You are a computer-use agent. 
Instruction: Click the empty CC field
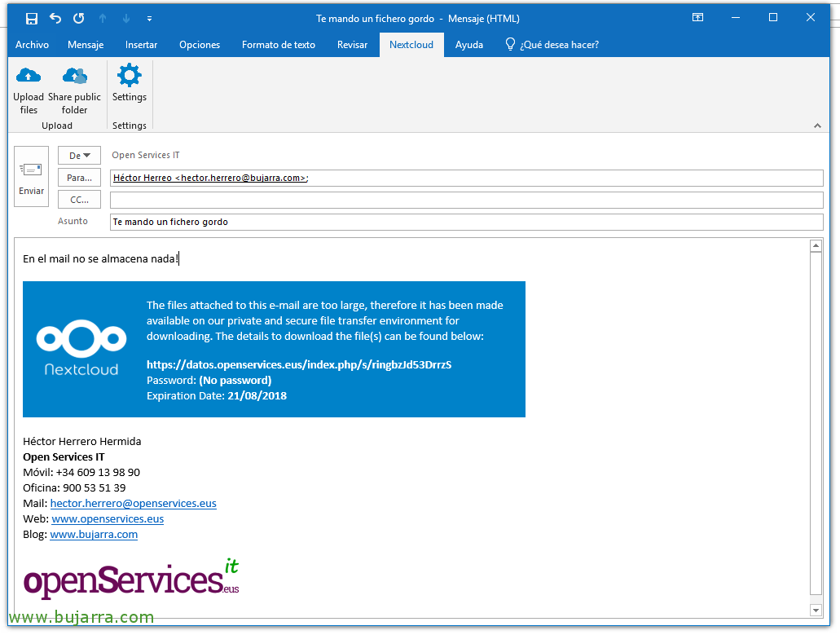coord(467,200)
